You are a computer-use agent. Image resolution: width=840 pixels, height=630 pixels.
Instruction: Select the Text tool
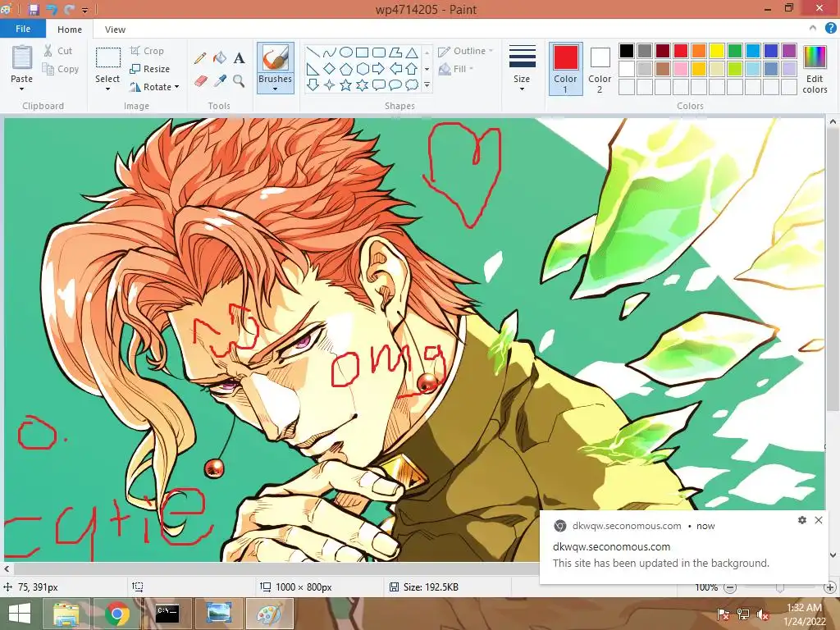239,58
